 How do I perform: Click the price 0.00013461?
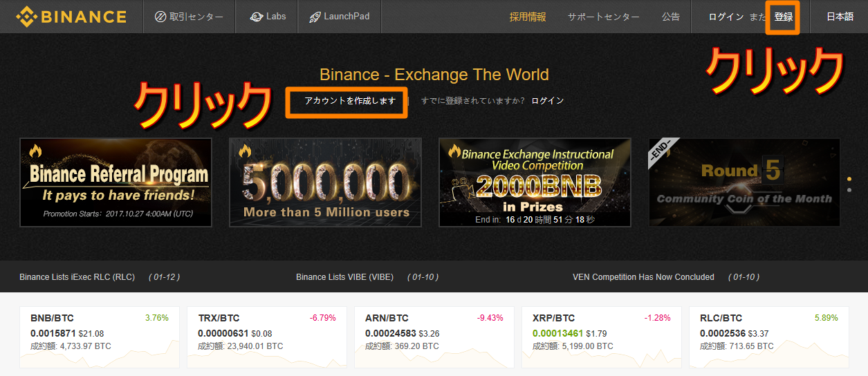557,334
